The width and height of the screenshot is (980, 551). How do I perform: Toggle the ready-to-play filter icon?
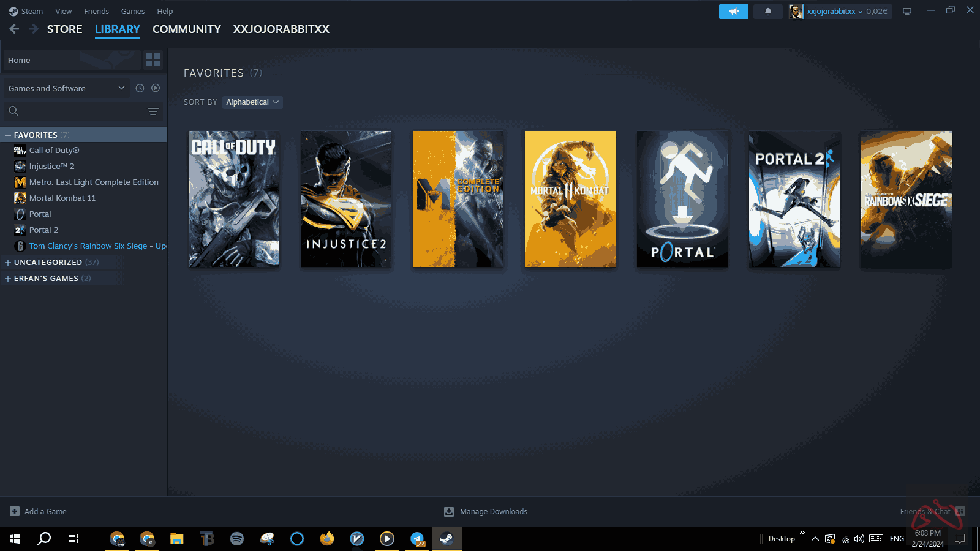(x=156, y=88)
